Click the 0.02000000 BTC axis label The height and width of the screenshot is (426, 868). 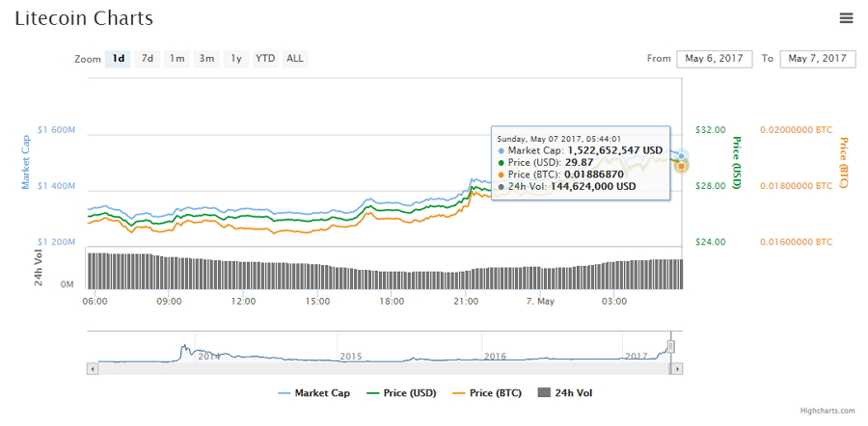click(x=796, y=130)
